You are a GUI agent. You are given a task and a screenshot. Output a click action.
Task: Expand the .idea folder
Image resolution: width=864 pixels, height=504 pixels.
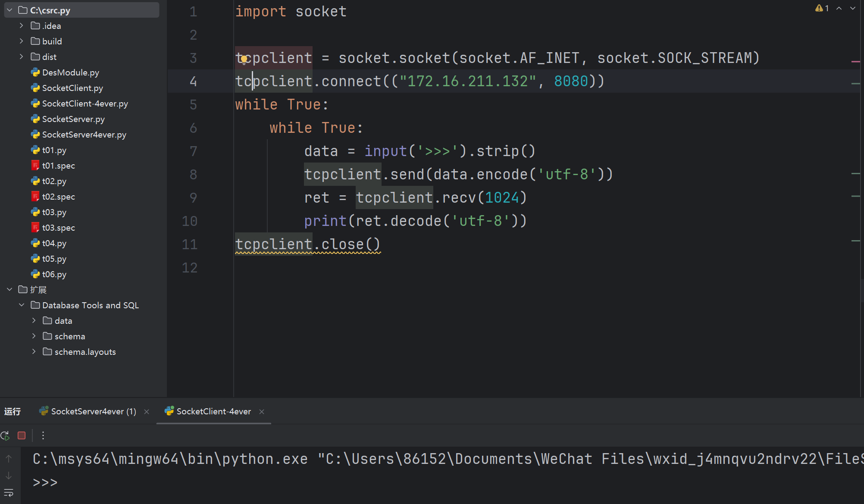click(22, 26)
